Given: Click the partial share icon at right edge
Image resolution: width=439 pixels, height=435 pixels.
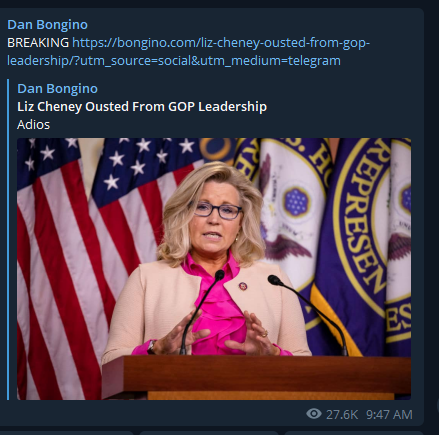Looking at the screenshot, I should click(437, 406).
